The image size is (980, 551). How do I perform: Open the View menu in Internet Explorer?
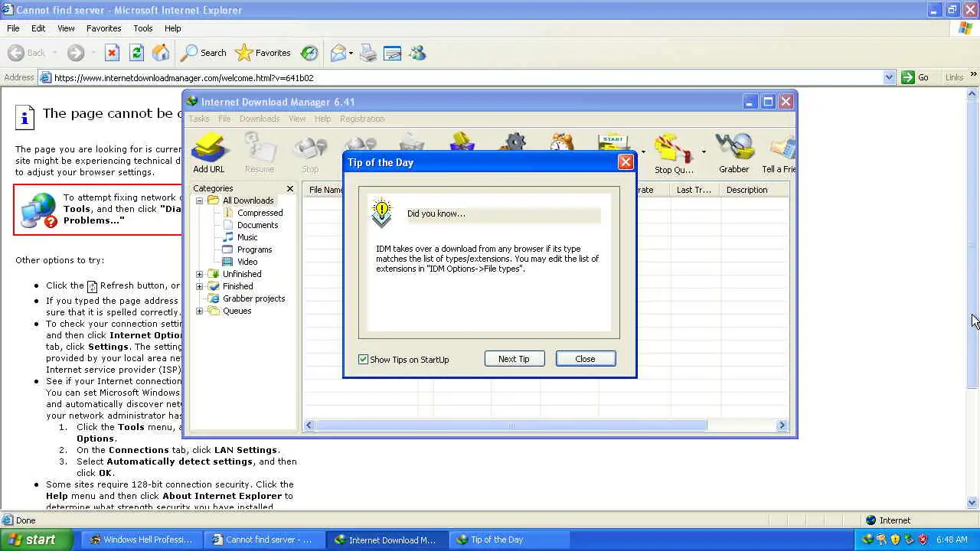(x=66, y=28)
